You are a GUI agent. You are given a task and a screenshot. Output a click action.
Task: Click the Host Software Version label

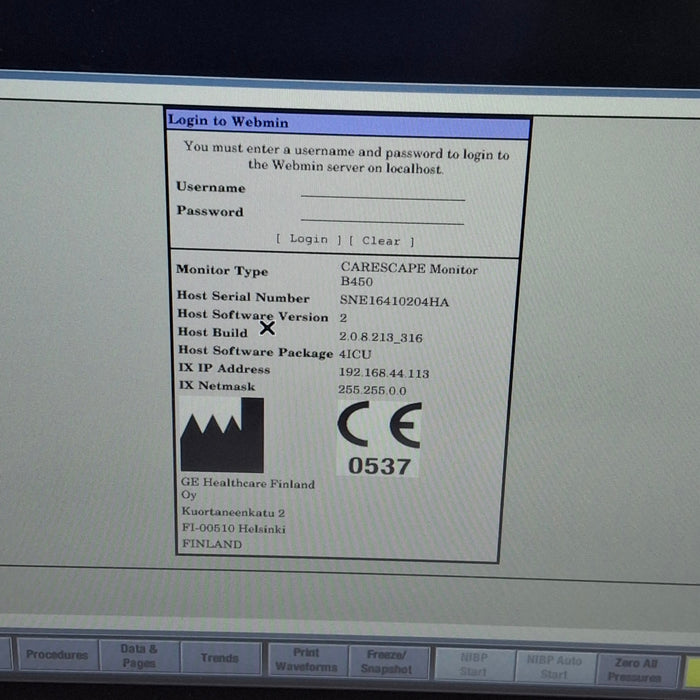(x=253, y=315)
